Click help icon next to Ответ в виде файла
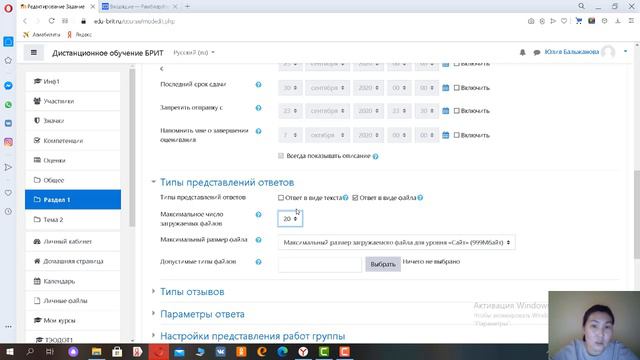The width and height of the screenshot is (640, 360). 420,198
